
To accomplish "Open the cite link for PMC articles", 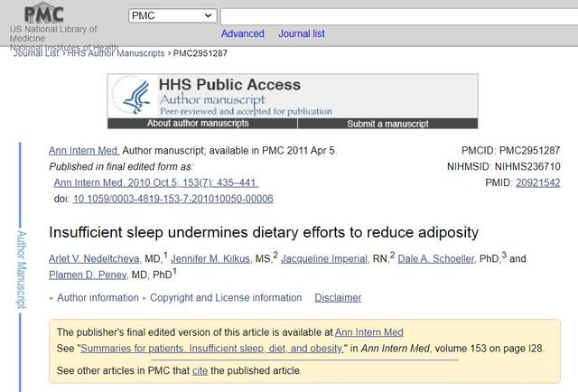I will pos(200,370).
